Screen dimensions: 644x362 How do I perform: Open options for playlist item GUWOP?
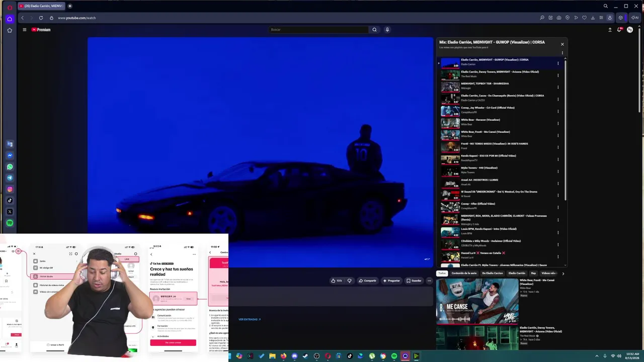558,63
